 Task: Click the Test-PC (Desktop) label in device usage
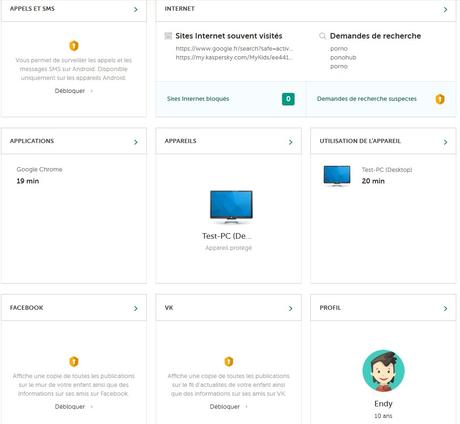pyautogui.click(x=387, y=170)
